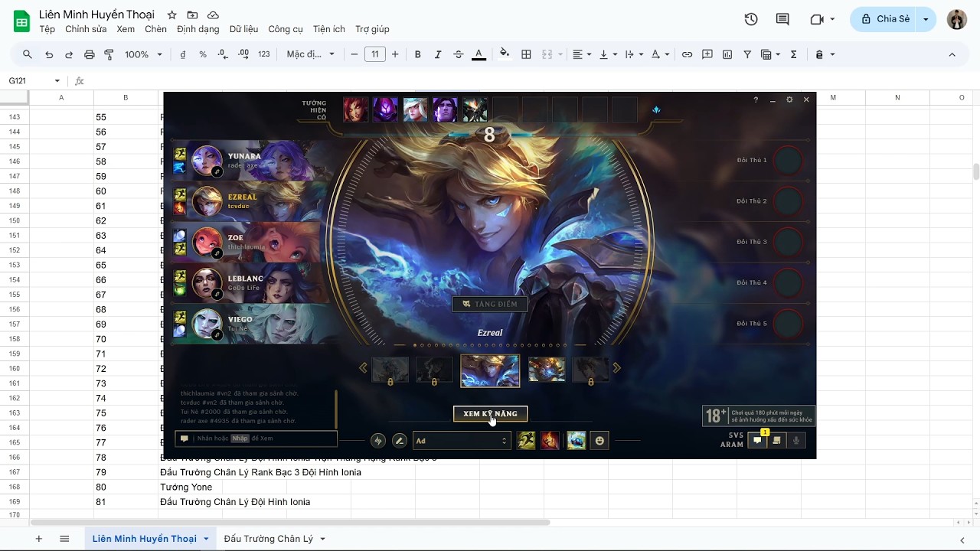Open horizontal align dropdown

582,54
